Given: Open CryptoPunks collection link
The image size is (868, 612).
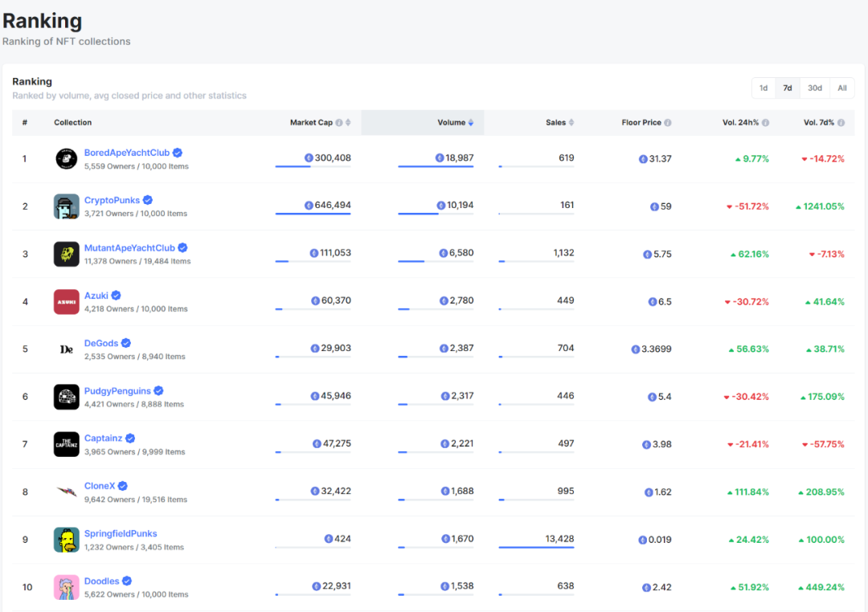Looking at the screenshot, I should 112,200.
